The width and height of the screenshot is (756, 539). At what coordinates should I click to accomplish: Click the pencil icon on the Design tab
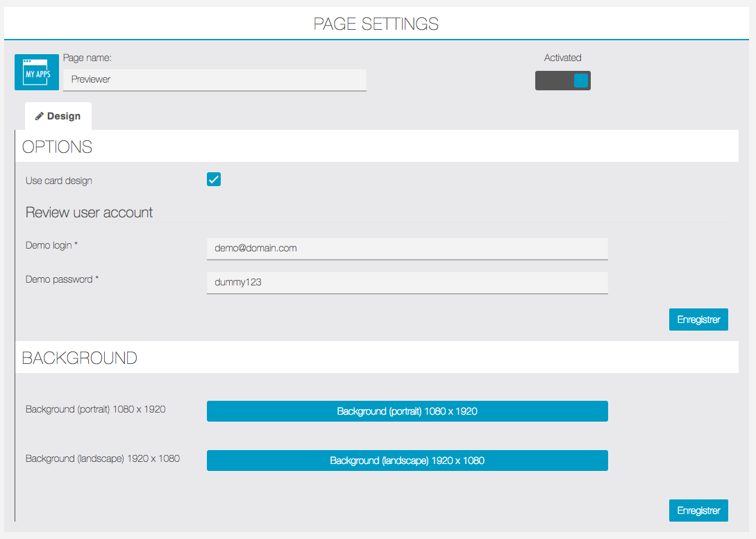click(40, 116)
